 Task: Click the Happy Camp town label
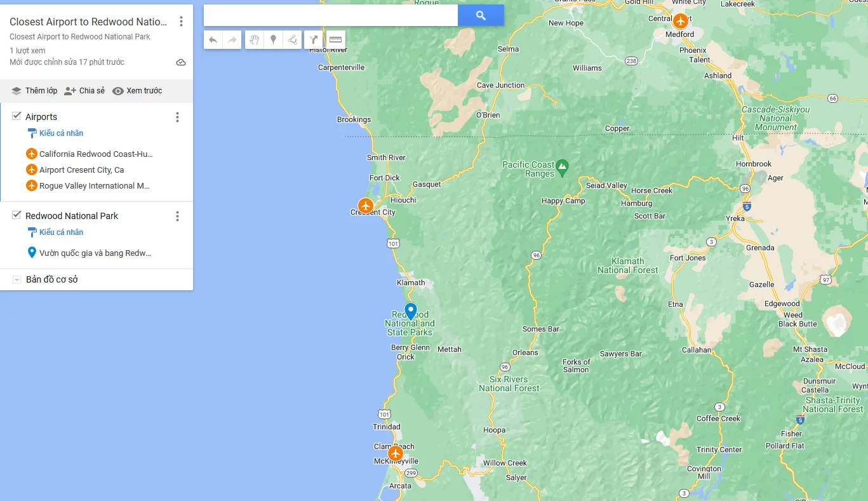click(563, 201)
